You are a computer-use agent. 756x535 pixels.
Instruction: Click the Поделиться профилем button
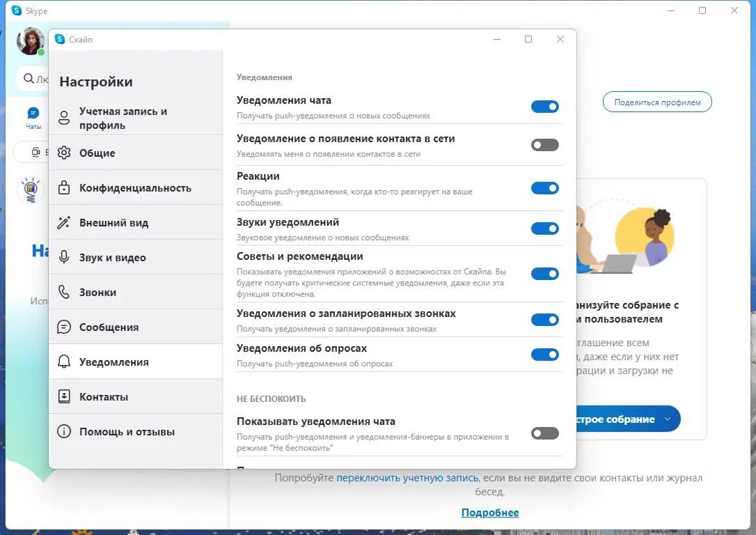[656, 101]
